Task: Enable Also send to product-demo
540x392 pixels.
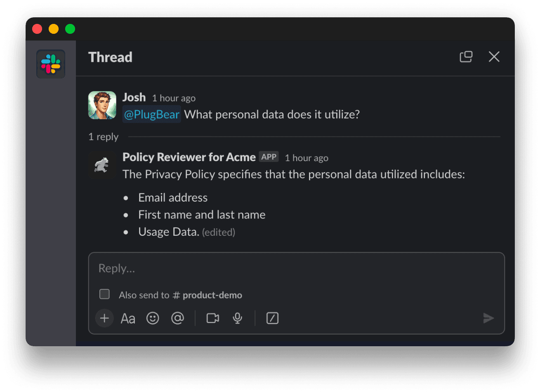Action: pyautogui.click(x=104, y=294)
